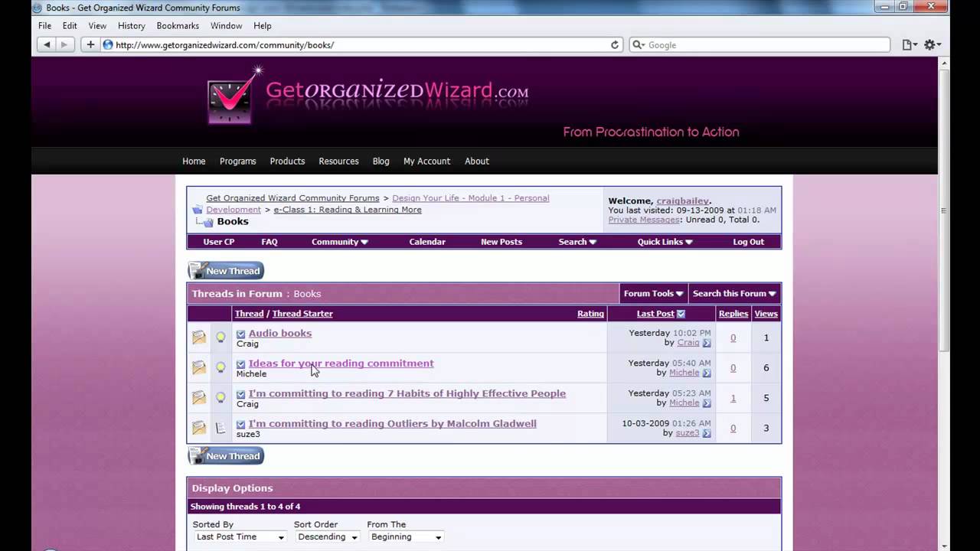Expand the Community dropdown menu
980x551 pixels.
point(339,242)
